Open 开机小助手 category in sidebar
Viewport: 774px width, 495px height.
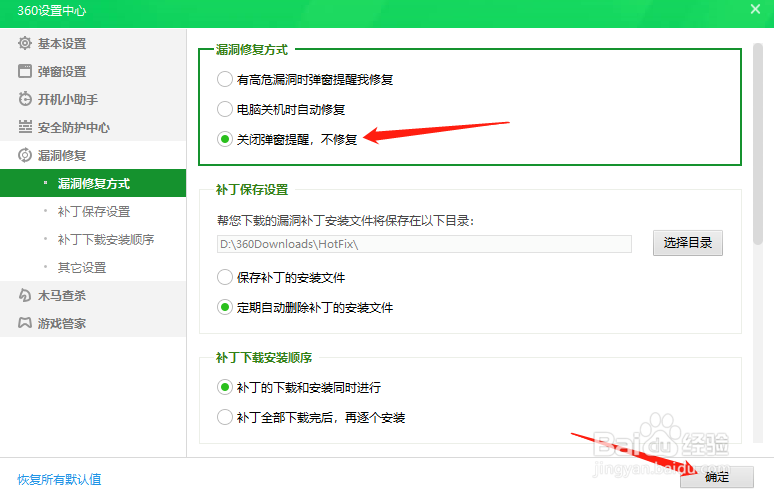(93, 99)
